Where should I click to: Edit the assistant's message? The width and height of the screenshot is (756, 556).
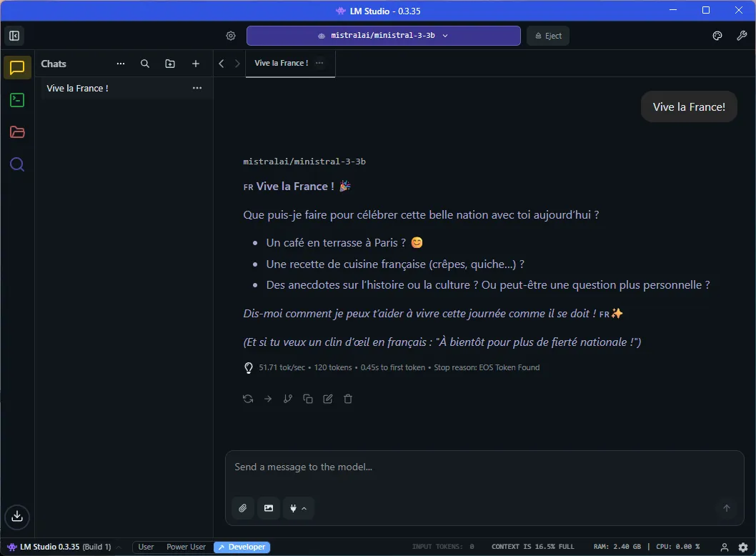[327, 399]
